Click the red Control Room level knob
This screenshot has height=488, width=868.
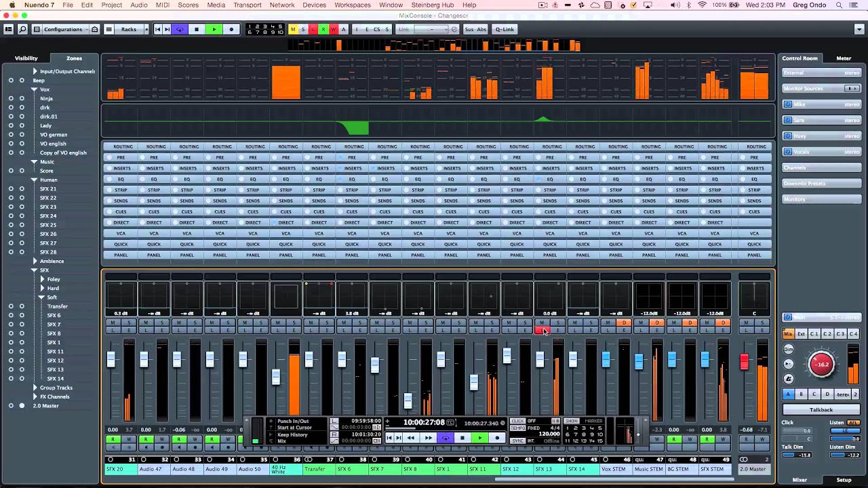coord(822,364)
